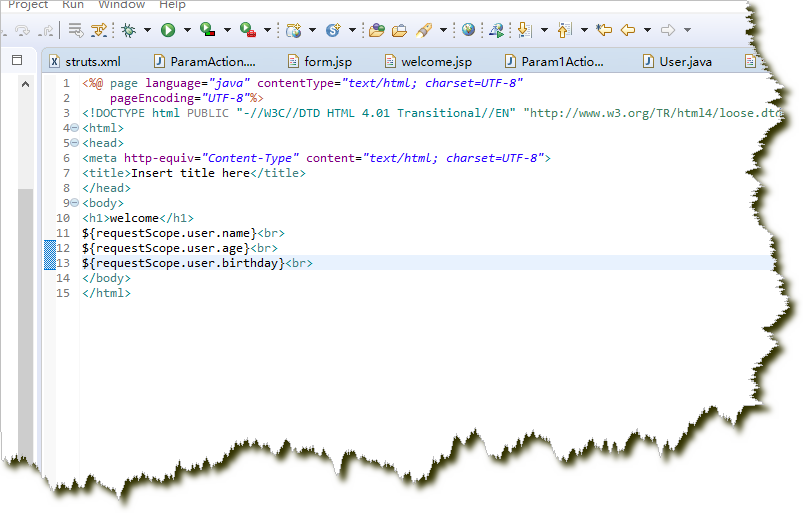Click the Open Type icon
This screenshot has height=513, width=803.
pyautogui.click(x=376, y=30)
